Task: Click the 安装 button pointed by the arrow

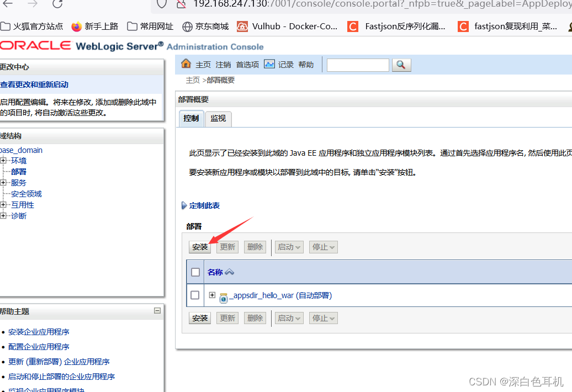Action: tap(199, 247)
